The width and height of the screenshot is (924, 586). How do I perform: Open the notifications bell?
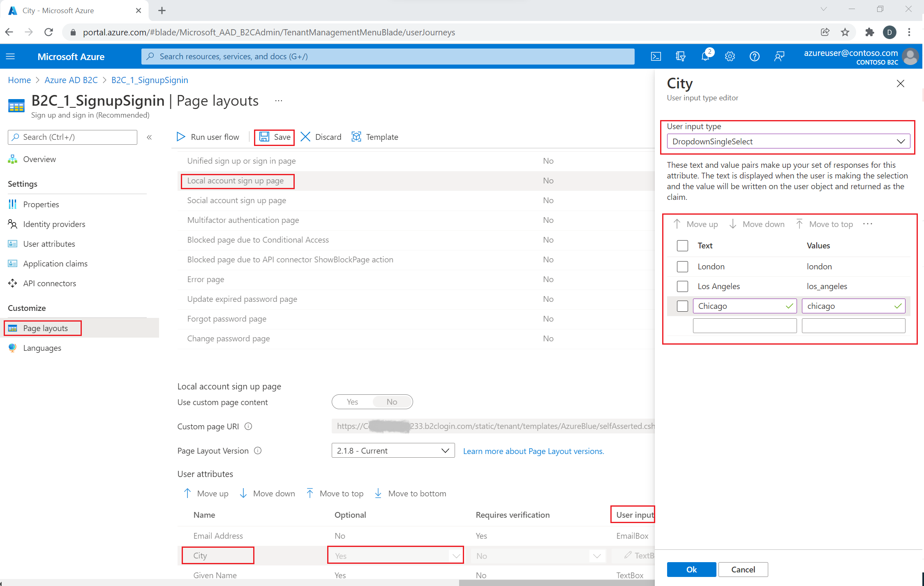[705, 56]
